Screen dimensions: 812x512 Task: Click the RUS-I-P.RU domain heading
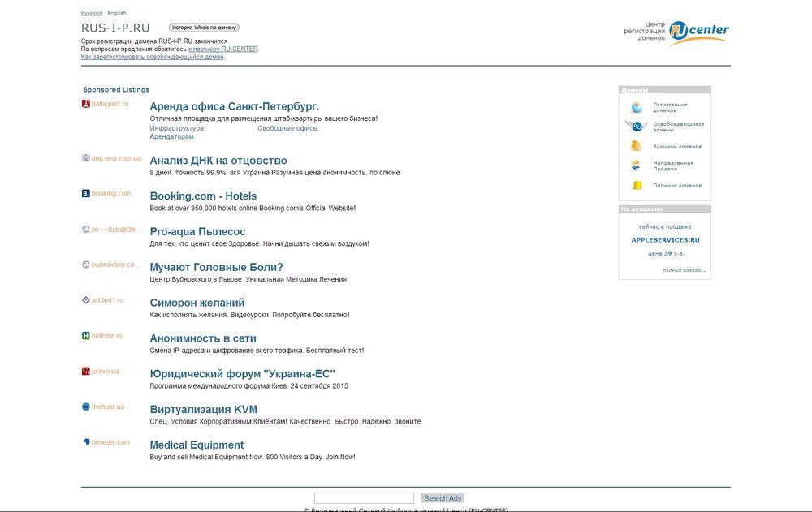pos(115,28)
